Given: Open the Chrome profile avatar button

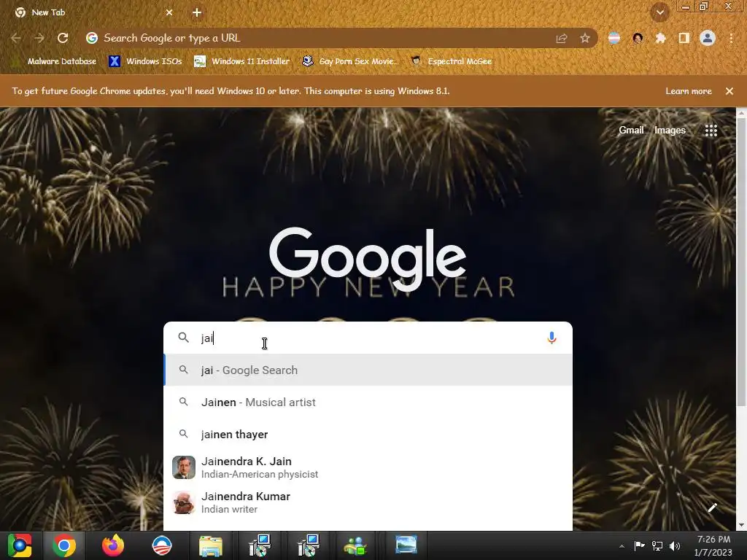Looking at the screenshot, I should click(x=708, y=38).
